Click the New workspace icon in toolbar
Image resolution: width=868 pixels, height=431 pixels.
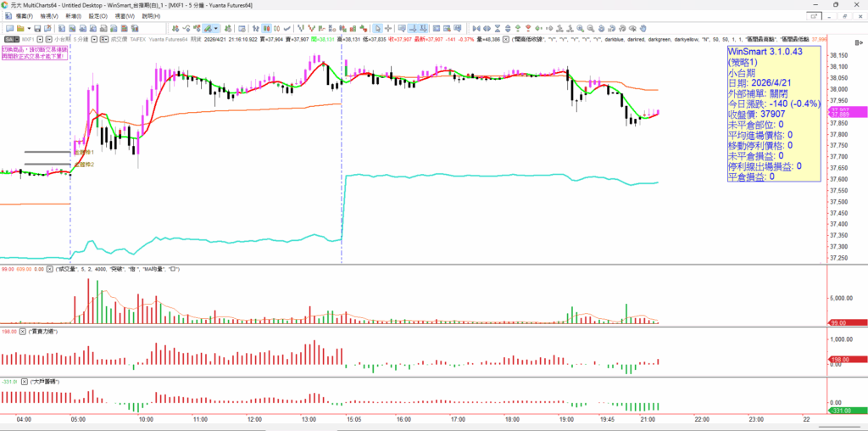coord(8,28)
